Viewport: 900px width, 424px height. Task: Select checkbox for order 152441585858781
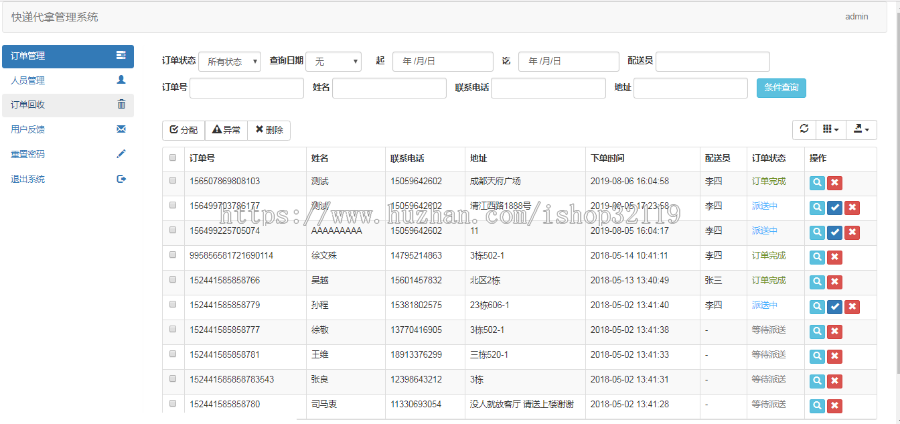pyautogui.click(x=173, y=354)
